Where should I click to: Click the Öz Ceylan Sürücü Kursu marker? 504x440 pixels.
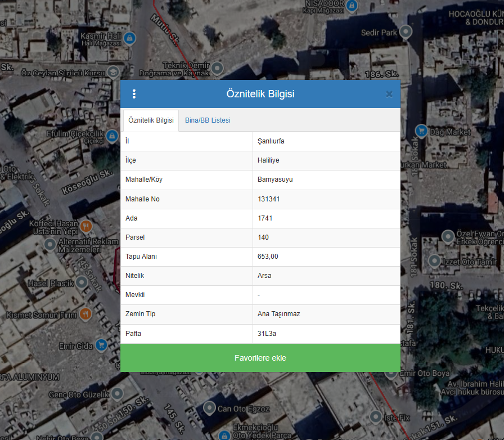(x=113, y=72)
